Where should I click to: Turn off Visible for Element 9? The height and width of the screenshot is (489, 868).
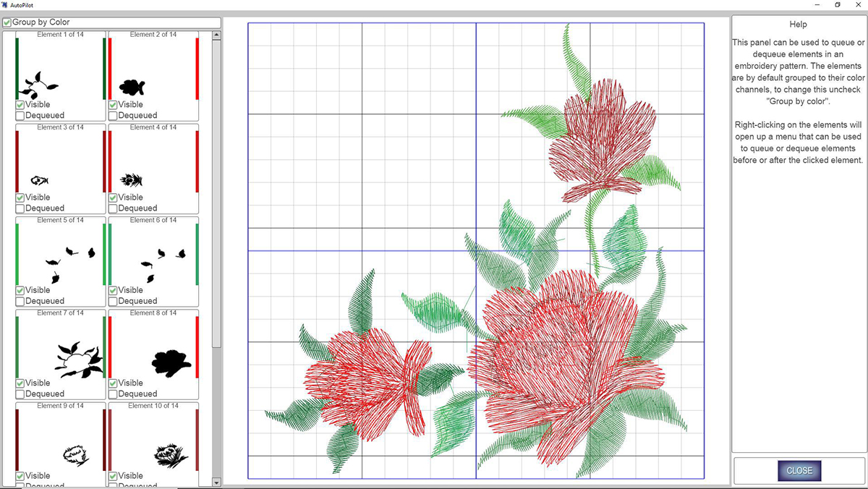click(x=20, y=476)
